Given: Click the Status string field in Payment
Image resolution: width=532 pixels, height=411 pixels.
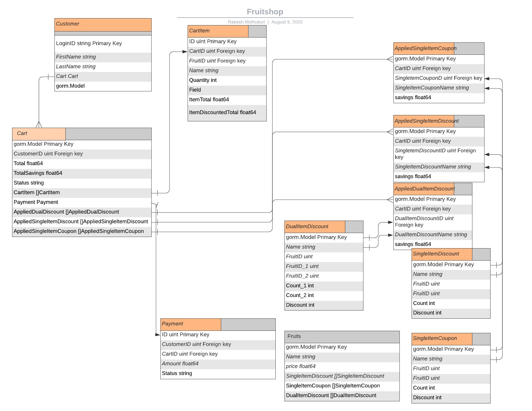Looking at the screenshot, I should tap(177, 373).
